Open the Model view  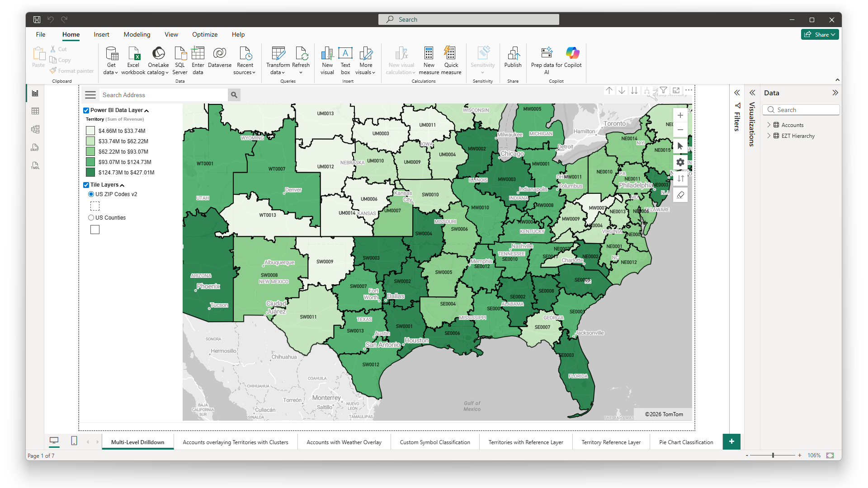coord(35,129)
